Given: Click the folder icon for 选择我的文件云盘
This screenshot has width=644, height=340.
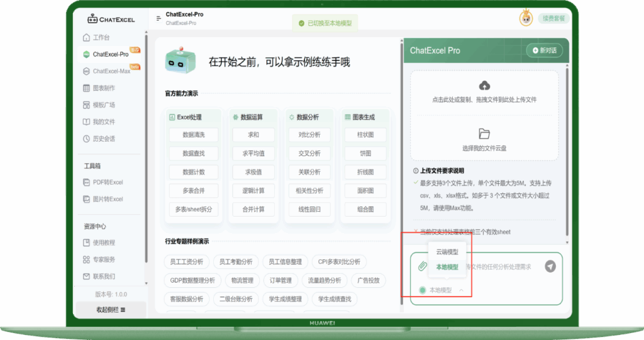Looking at the screenshot, I should [x=485, y=133].
